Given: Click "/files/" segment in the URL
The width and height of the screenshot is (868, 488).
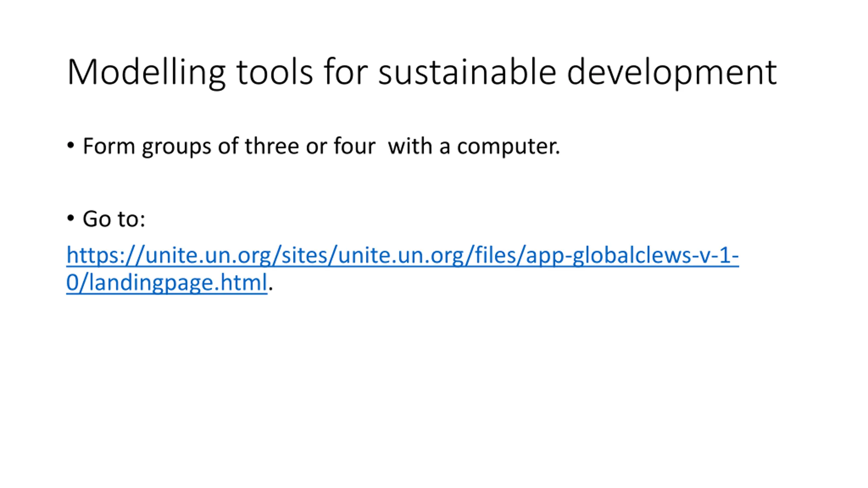Looking at the screenshot, I should [x=495, y=255].
